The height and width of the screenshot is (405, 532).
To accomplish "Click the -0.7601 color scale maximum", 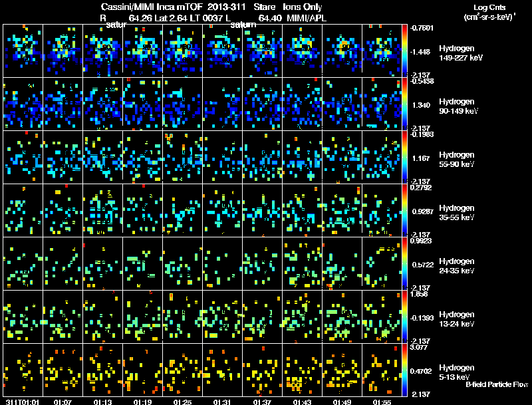I will tap(421, 28).
